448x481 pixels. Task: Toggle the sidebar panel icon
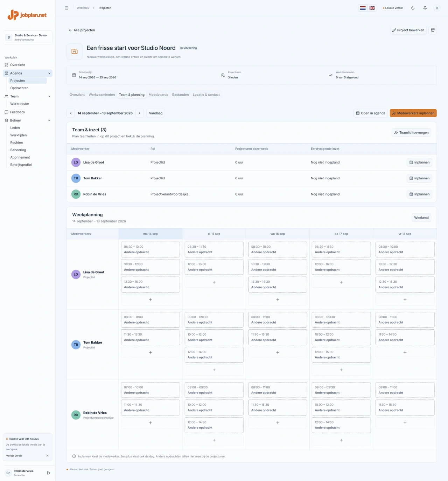66,8
